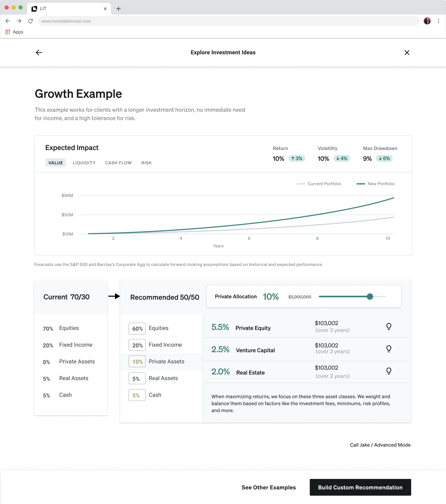Viewport: 446px width, 504px height.
Task: Click the back arrow beside Explore Investment Ideas
Action: [x=39, y=53]
